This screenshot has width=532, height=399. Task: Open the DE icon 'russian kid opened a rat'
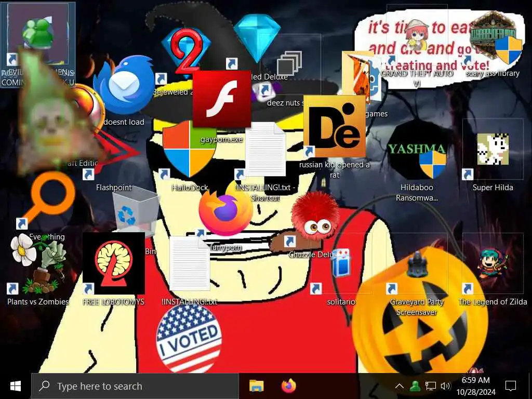(x=334, y=126)
